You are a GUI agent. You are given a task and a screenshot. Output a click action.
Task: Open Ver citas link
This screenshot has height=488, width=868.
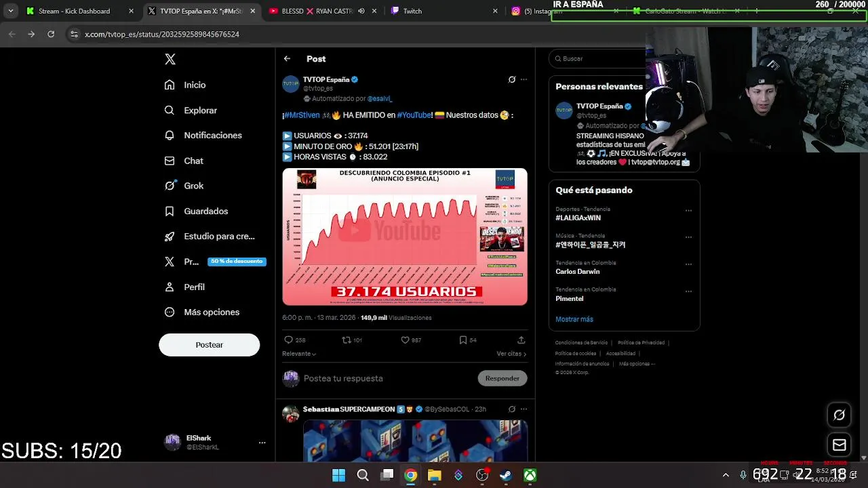511,354
